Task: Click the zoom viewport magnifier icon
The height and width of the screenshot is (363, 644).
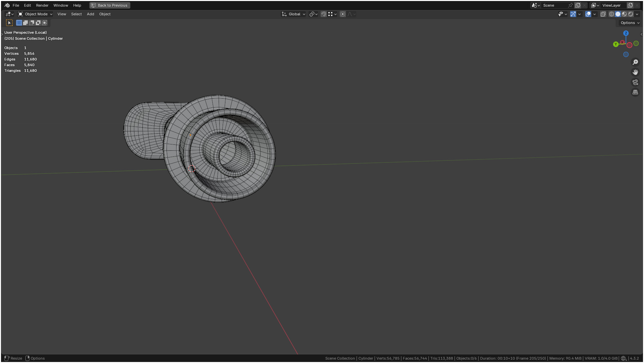Action: click(x=635, y=62)
